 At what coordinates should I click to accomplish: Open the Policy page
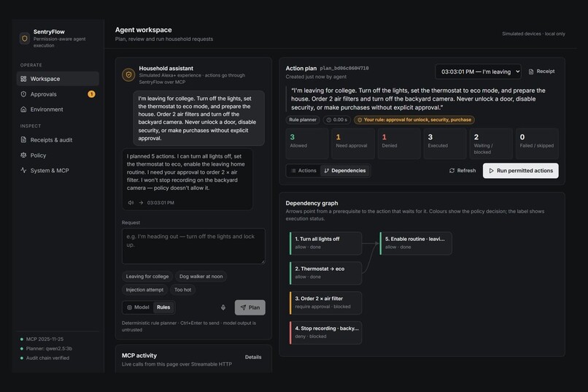58,155
